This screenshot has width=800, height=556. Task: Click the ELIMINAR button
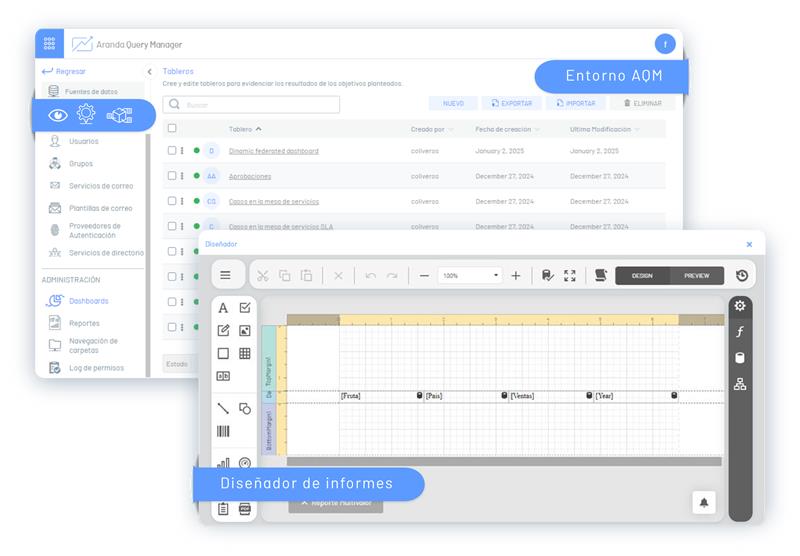[x=642, y=104]
